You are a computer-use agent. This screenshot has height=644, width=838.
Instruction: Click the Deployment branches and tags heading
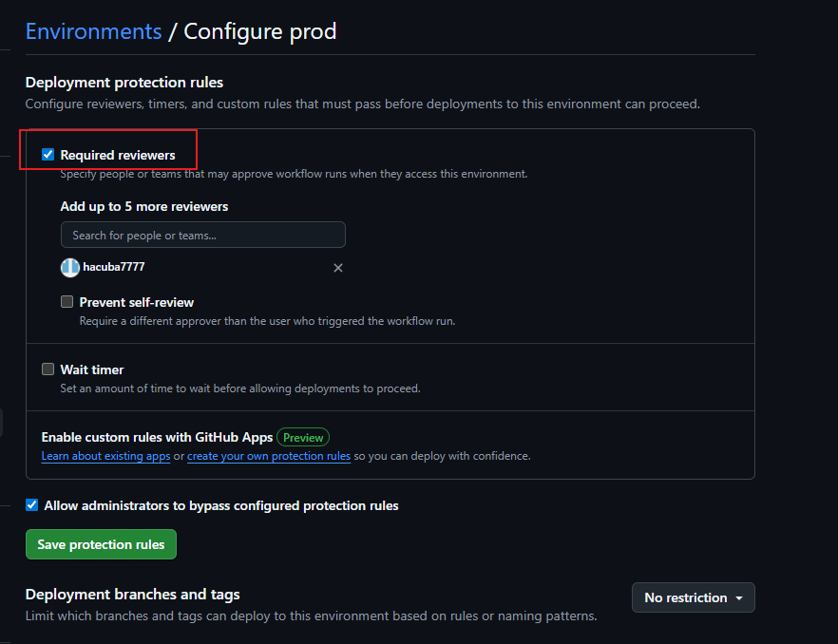point(133,595)
